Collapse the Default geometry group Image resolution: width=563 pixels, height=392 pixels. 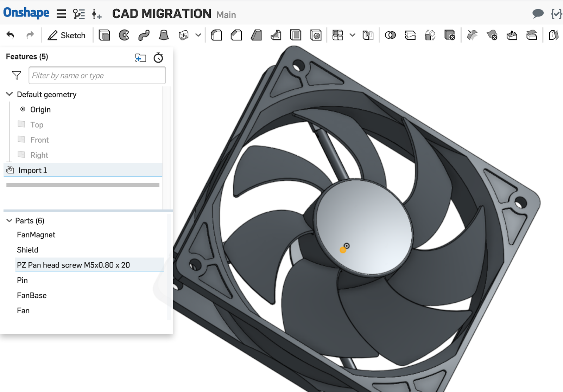pos(10,94)
